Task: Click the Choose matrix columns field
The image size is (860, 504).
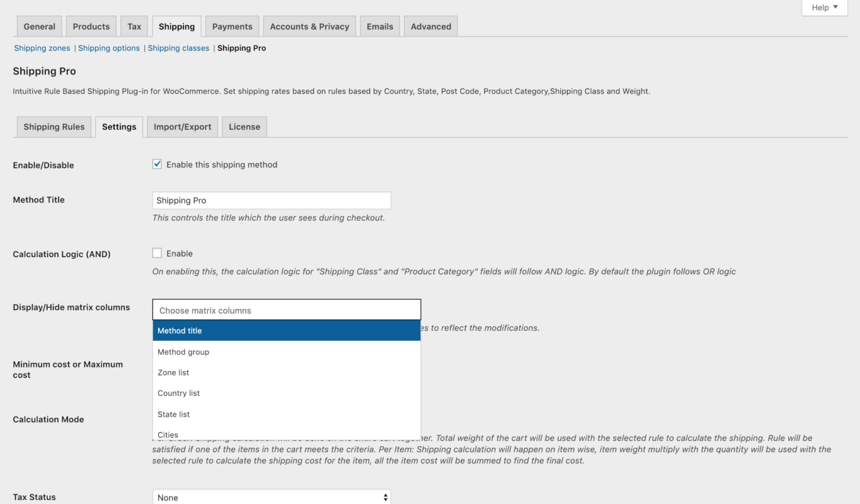Action: coord(287,310)
